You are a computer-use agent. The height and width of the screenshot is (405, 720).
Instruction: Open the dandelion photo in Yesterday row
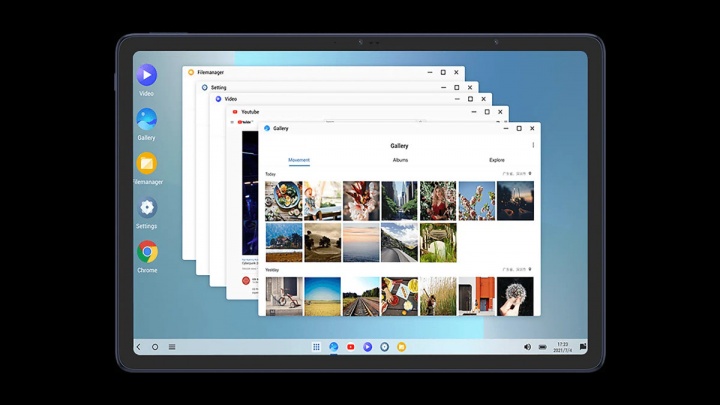click(x=515, y=296)
